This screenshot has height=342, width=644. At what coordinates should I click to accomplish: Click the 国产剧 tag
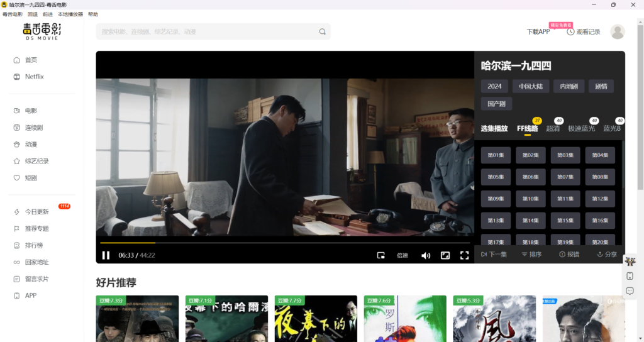(x=496, y=104)
